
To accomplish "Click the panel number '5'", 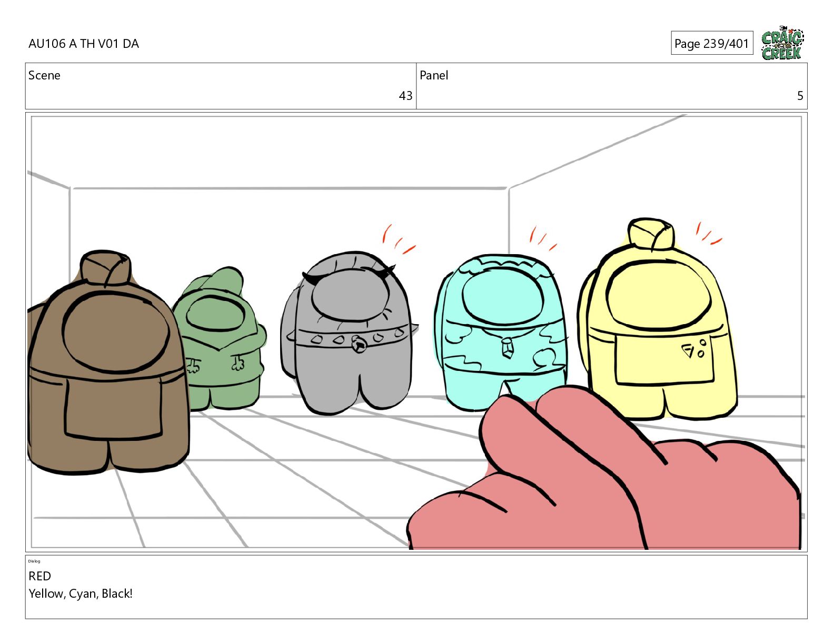I will click(x=800, y=96).
